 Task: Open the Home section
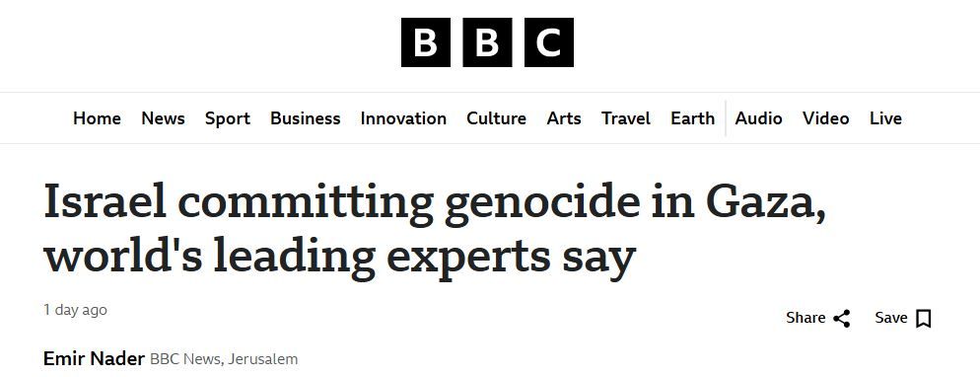[x=97, y=118]
